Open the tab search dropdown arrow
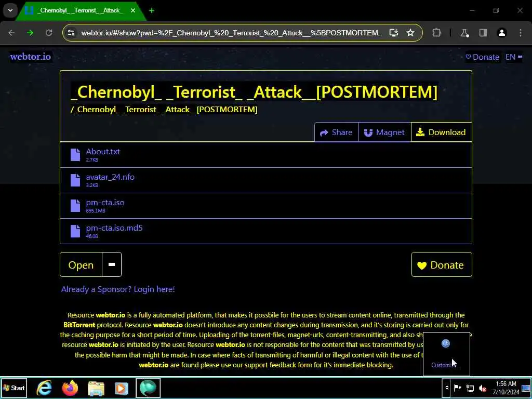Image resolution: width=532 pixels, height=399 pixels. pos(10,10)
